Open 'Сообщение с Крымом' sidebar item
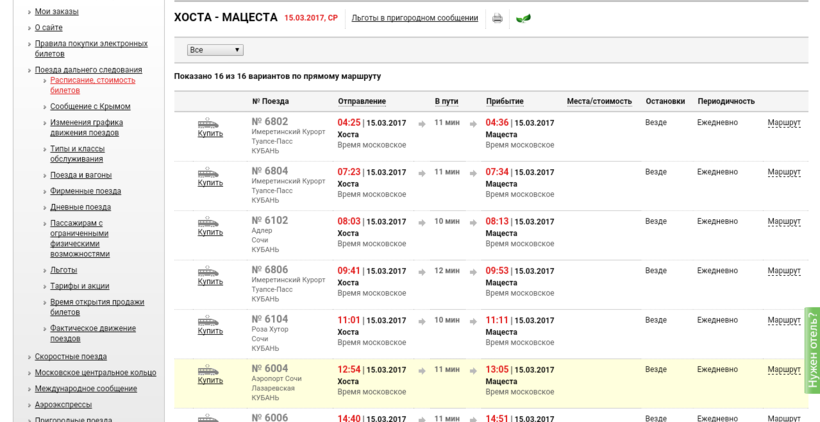The width and height of the screenshot is (820, 422). pos(90,106)
